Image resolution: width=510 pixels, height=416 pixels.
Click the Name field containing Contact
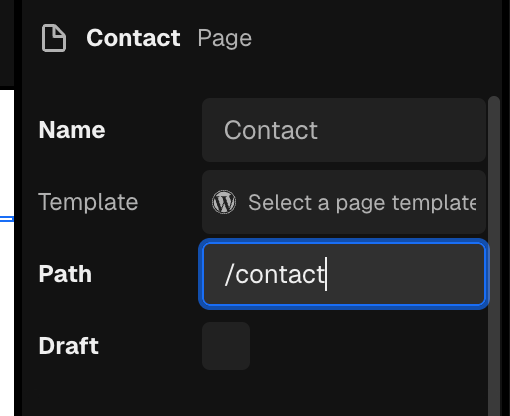tap(344, 130)
